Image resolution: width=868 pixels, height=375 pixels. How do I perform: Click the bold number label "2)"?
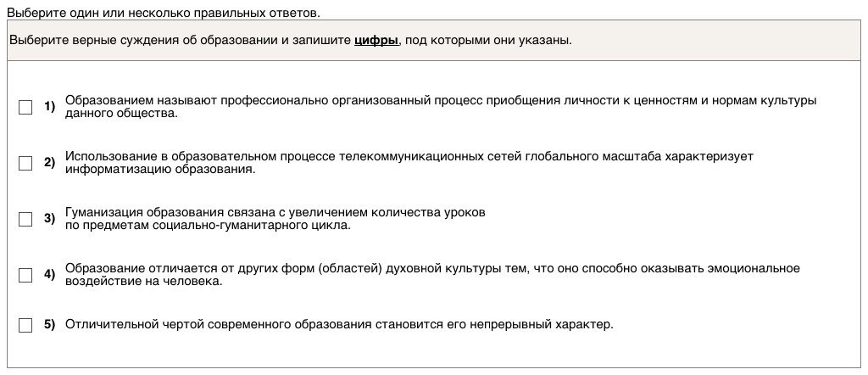49,162
